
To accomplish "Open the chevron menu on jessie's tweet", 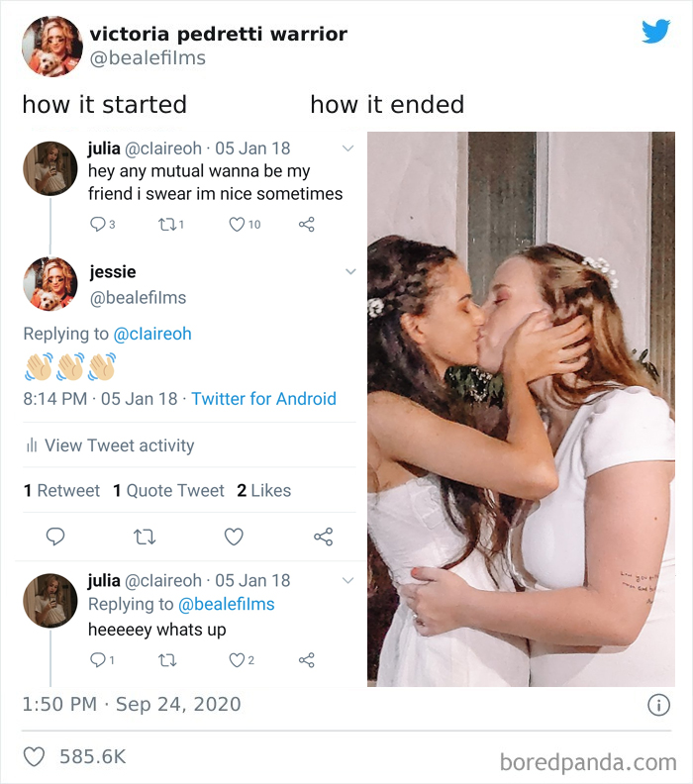I will point(350,272).
